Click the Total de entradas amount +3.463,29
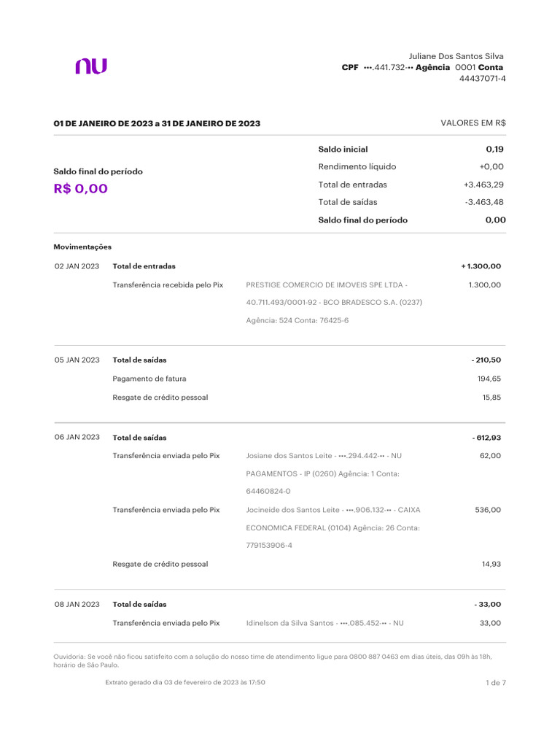The width and height of the screenshot is (560, 747). pyautogui.click(x=483, y=185)
